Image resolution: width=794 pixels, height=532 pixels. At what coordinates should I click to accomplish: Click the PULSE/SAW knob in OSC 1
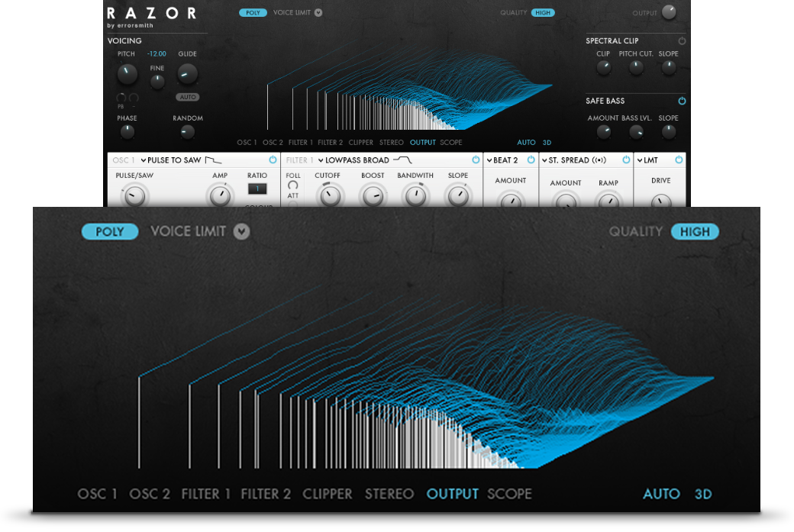(134, 196)
